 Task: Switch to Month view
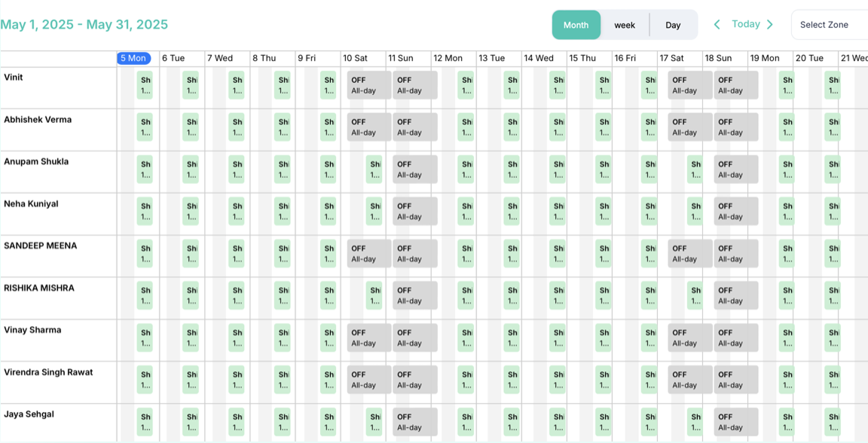[x=576, y=25]
